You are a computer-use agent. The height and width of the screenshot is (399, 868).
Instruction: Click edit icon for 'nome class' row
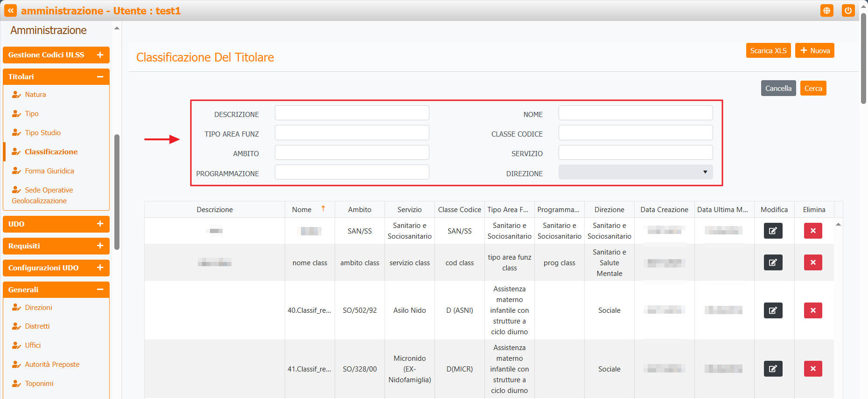click(x=772, y=262)
